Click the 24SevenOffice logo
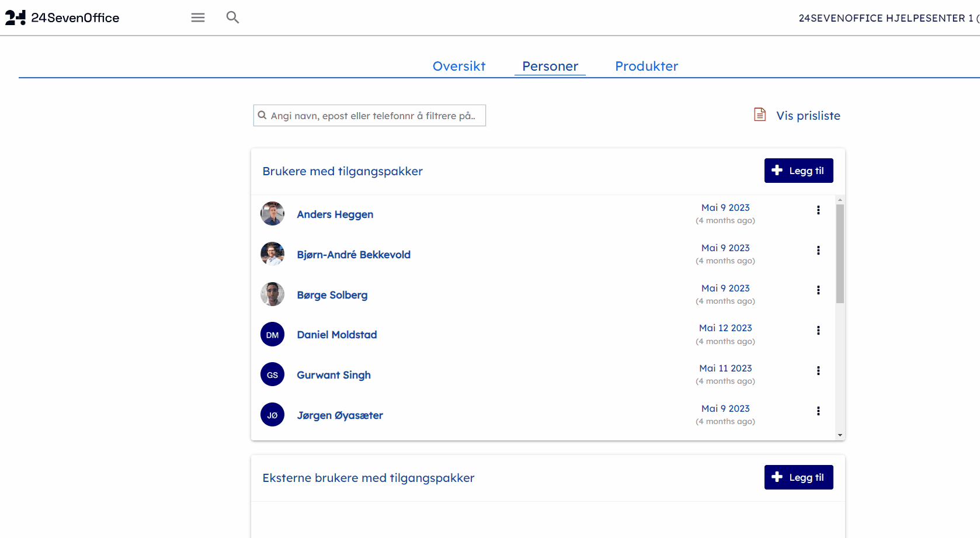Image resolution: width=980 pixels, height=538 pixels. (62, 18)
